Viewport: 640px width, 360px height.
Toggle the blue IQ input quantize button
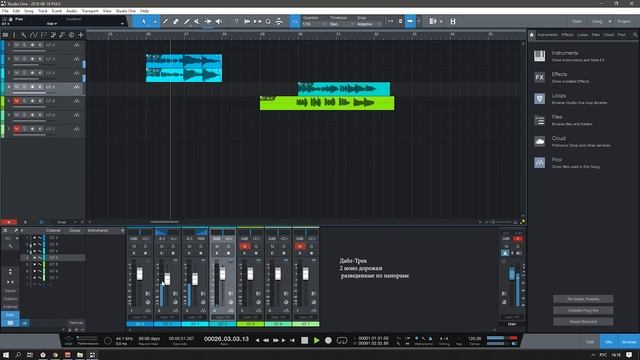(295, 21)
